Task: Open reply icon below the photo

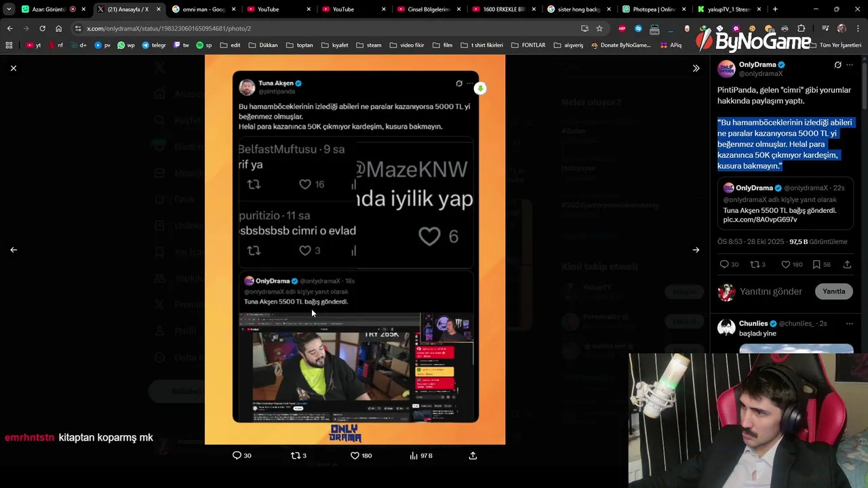Action: (237, 455)
